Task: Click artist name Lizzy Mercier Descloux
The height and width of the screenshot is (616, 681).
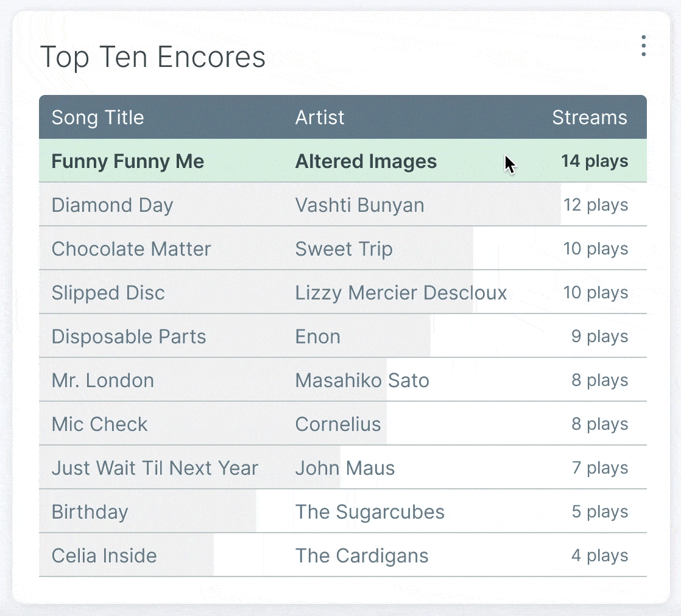Action: pos(401,293)
